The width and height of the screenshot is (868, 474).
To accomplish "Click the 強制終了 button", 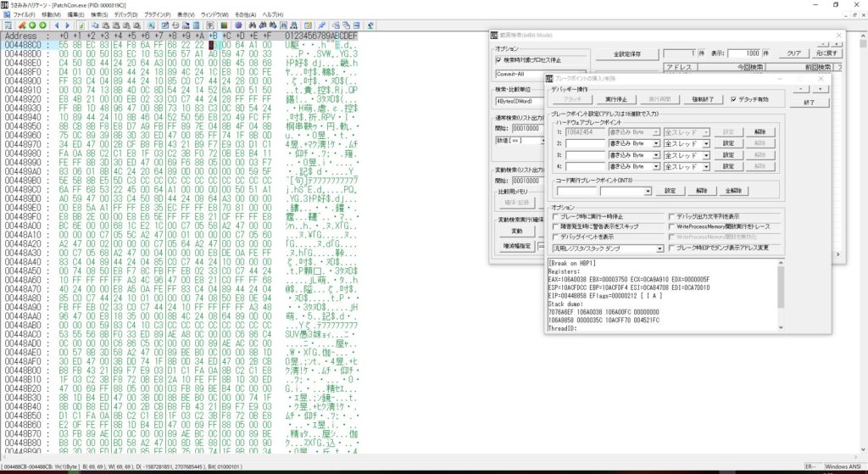I will point(703,99).
